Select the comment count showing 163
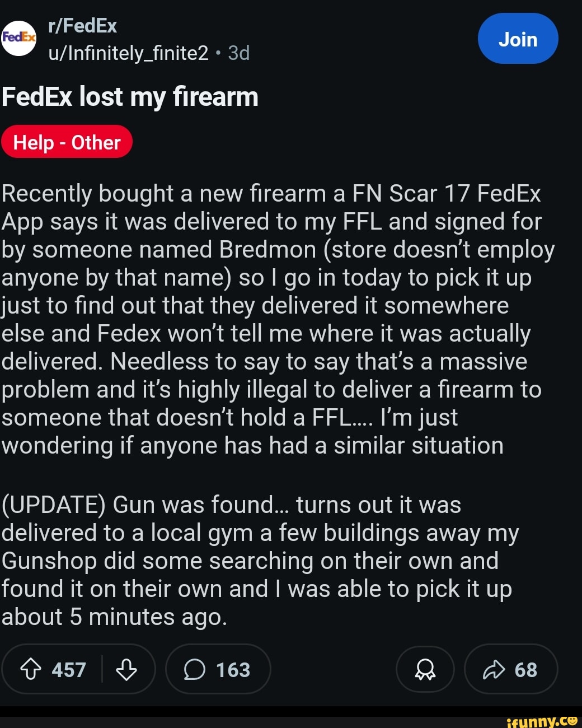Image resolution: width=582 pixels, height=728 pixels. coord(235,669)
